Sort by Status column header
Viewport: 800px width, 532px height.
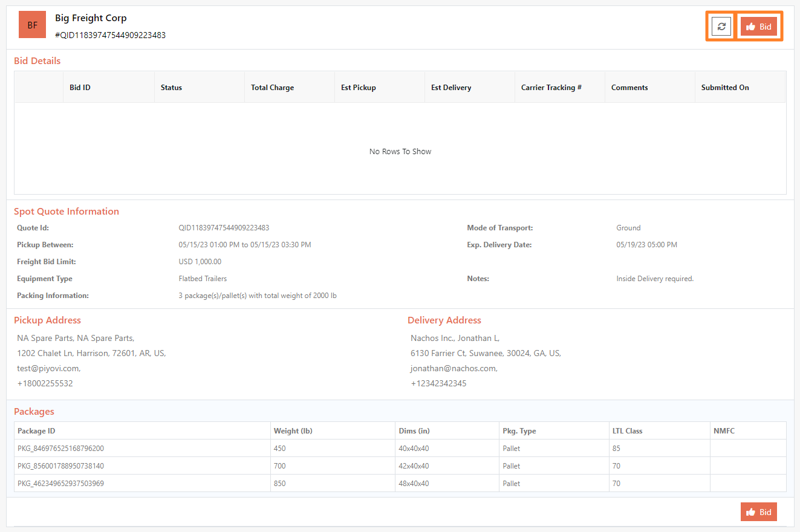pos(200,88)
